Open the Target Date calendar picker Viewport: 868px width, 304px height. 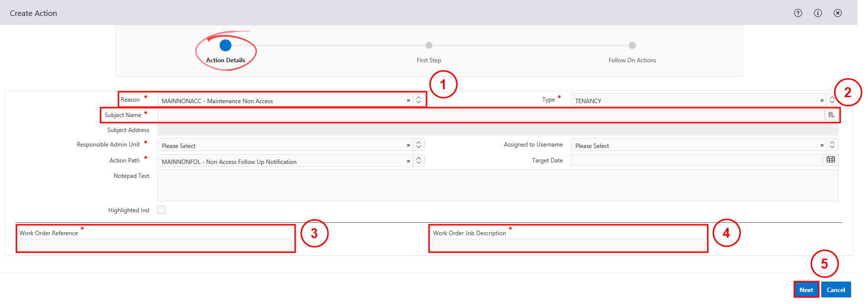pyautogui.click(x=831, y=160)
